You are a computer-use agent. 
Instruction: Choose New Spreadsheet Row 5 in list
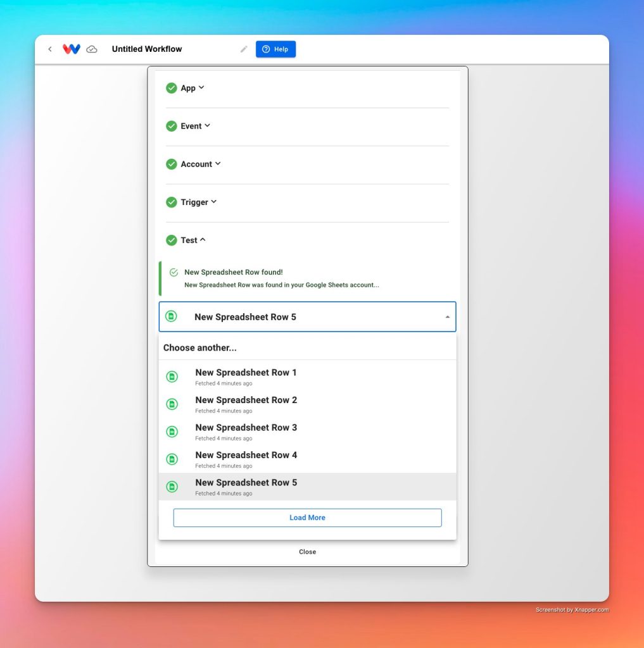click(307, 487)
